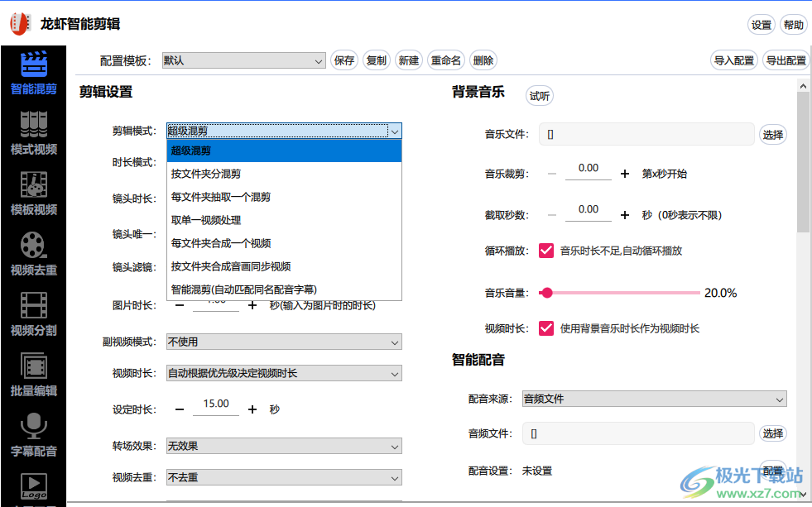812x507 pixels.
Task: Disable 循环播放 for background music
Action: (x=546, y=251)
